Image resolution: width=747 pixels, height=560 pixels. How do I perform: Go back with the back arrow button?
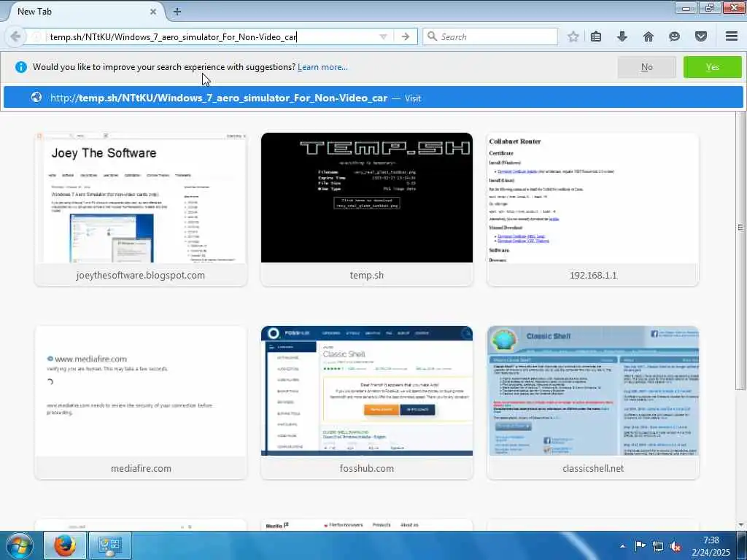tap(15, 36)
